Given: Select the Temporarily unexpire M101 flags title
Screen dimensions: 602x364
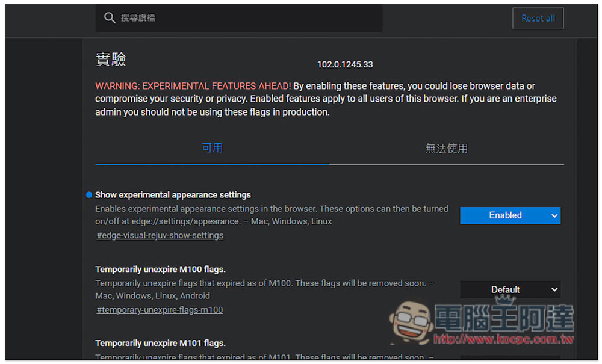Looking at the screenshot, I should pyautogui.click(x=160, y=343).
